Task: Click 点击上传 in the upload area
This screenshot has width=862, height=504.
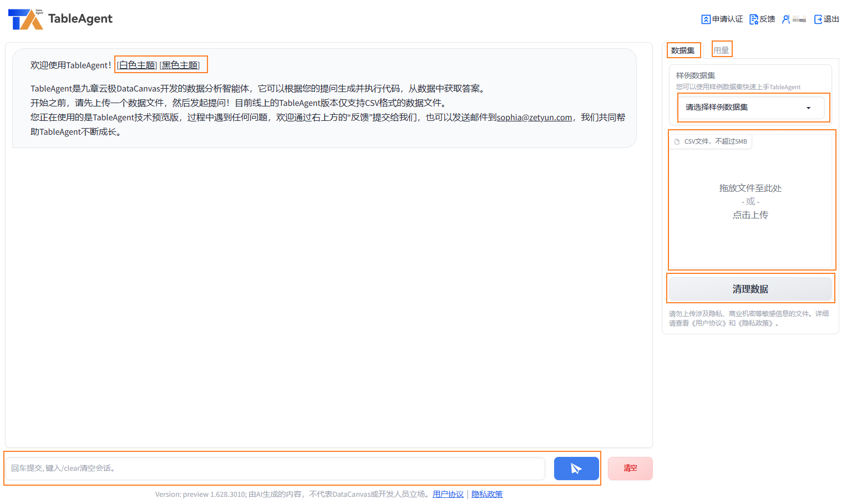Action: click(751, 215)
